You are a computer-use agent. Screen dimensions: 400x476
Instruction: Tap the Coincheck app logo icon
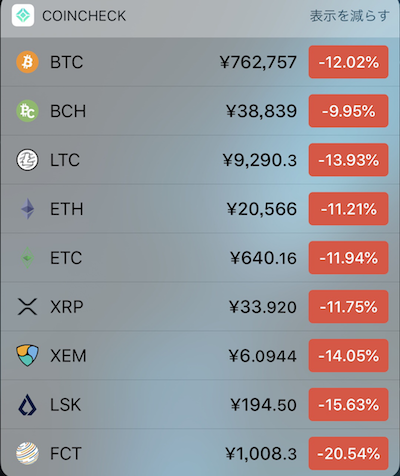23,15
